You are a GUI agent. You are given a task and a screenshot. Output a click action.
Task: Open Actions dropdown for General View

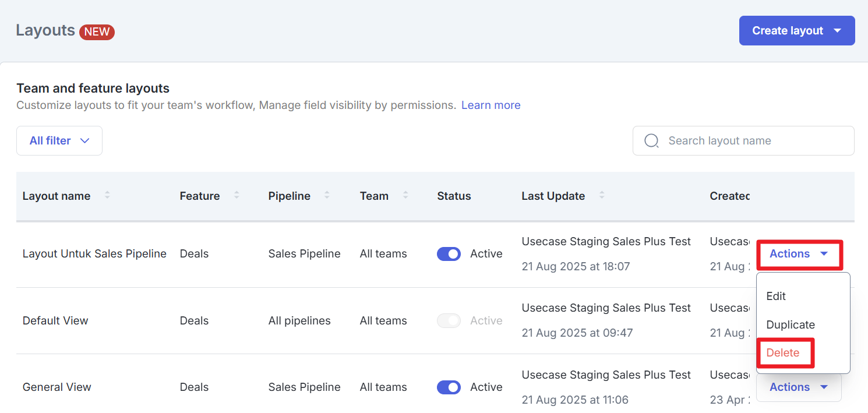coord(798,387)
